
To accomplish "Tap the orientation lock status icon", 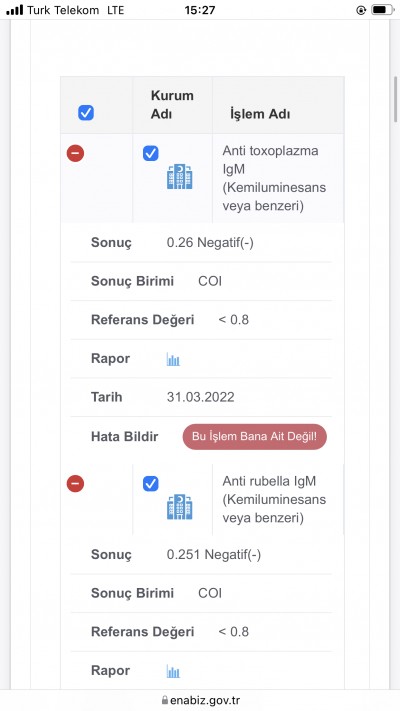I will (x=361, y=10).
